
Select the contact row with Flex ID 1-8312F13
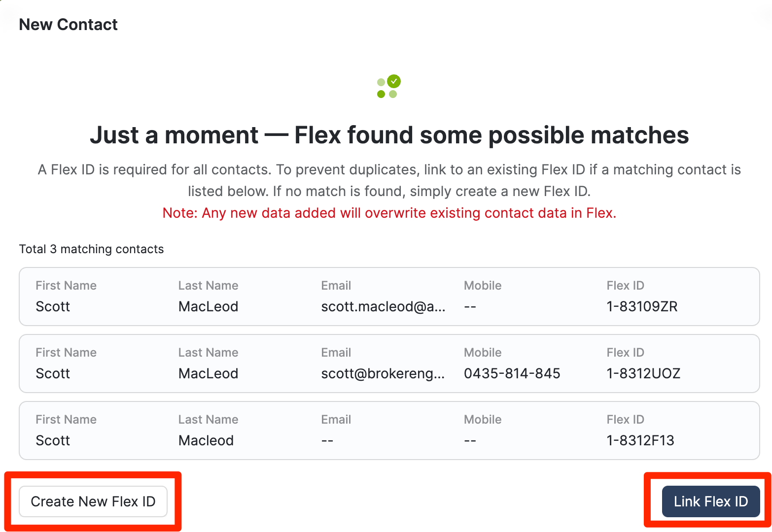(x=388, y=431)
